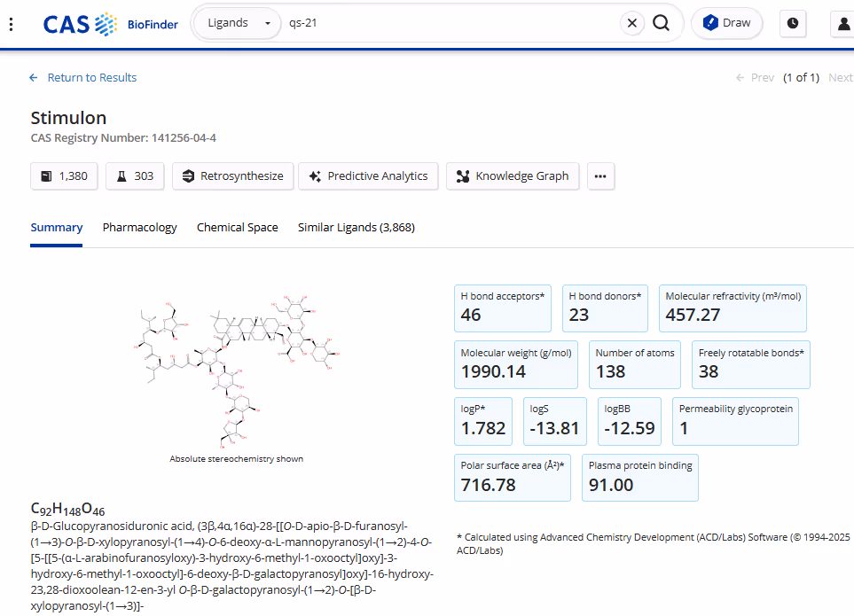Clear the search query with the X icon
Viewport: 854px width, 616px height.
(x=631, y=23)
